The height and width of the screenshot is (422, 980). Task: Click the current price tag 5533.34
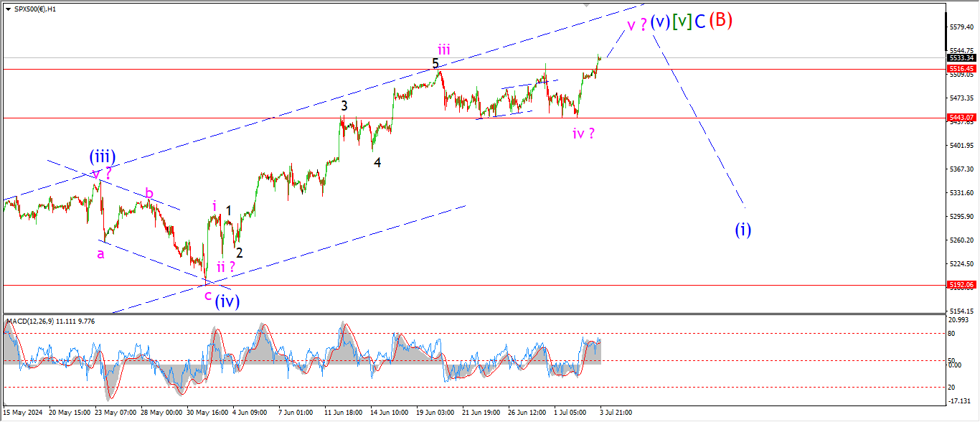[961, 57]
